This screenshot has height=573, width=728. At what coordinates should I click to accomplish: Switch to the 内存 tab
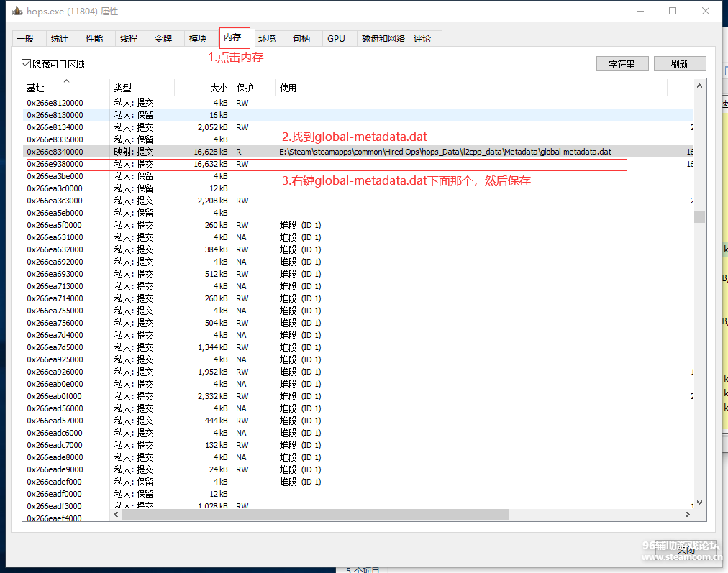(x=233, y=37)
